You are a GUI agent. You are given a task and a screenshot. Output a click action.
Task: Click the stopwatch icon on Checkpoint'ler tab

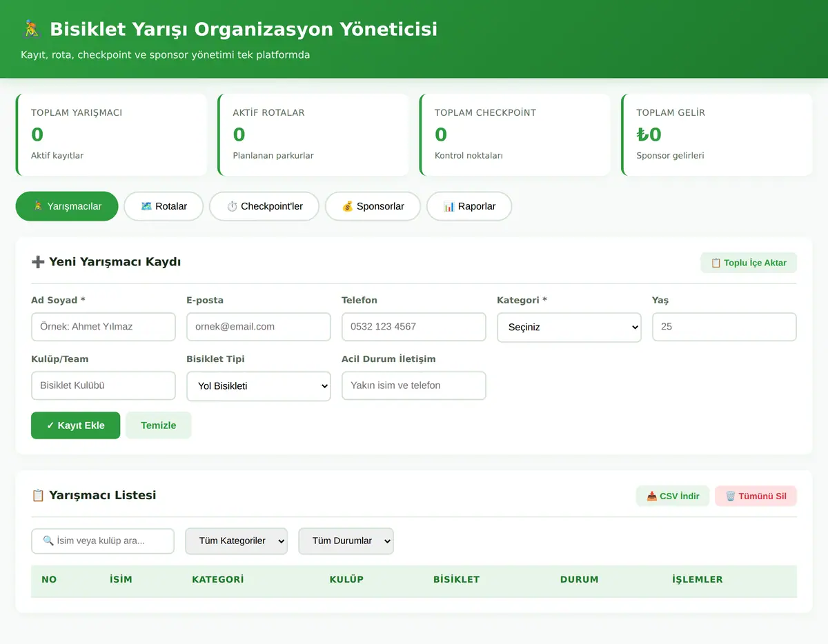[x=232, y=206]
